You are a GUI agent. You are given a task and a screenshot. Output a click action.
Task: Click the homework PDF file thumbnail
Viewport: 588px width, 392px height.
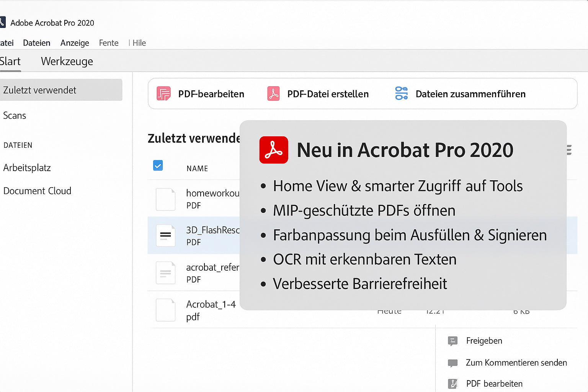[165, 199]
